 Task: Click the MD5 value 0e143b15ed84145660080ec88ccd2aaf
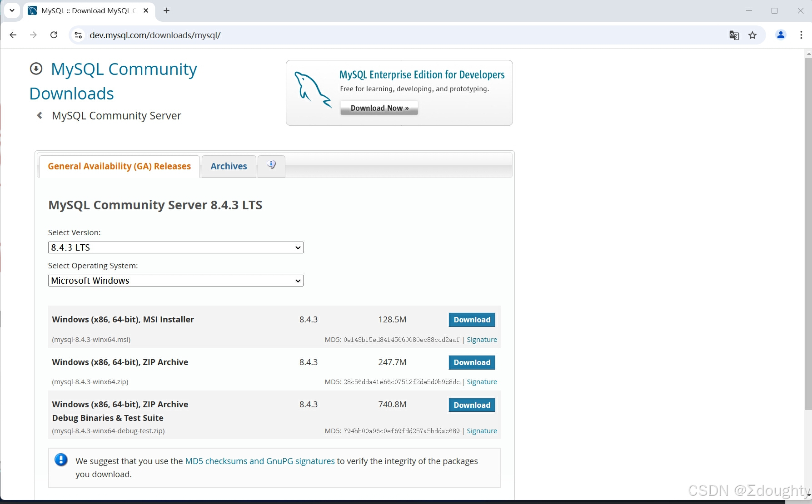coord(401,340)
